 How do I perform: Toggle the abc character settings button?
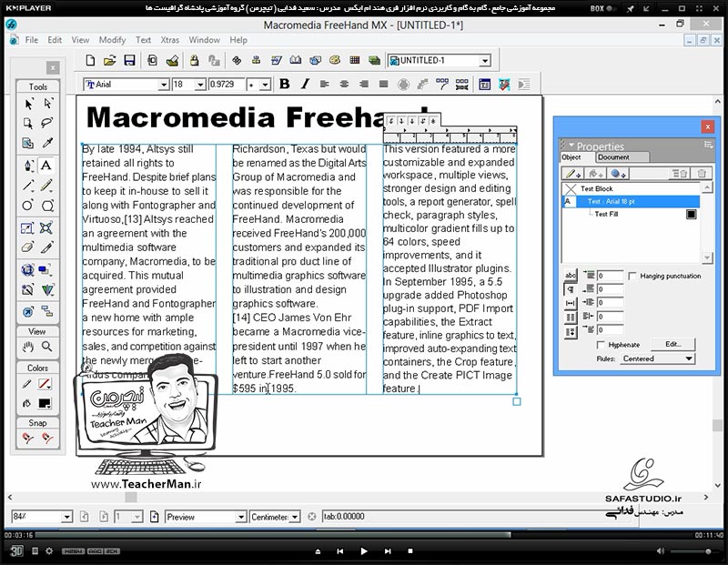(x=571, y=276)
